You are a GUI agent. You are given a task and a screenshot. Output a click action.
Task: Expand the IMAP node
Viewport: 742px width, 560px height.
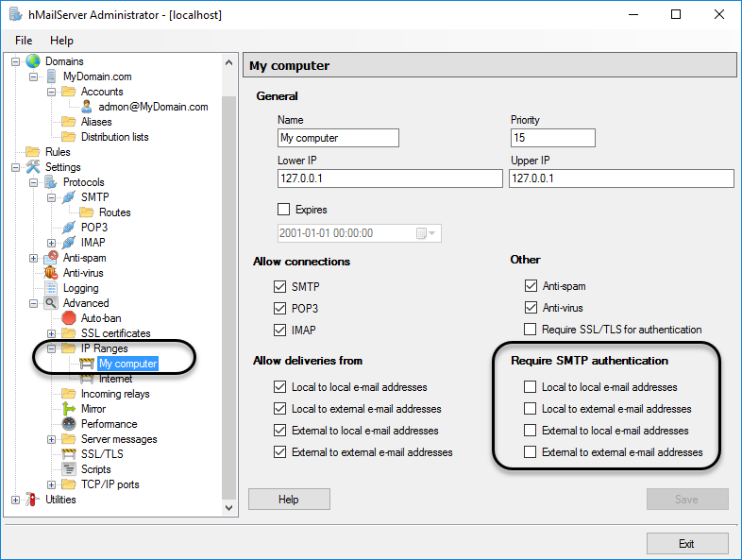click(52, 243)
